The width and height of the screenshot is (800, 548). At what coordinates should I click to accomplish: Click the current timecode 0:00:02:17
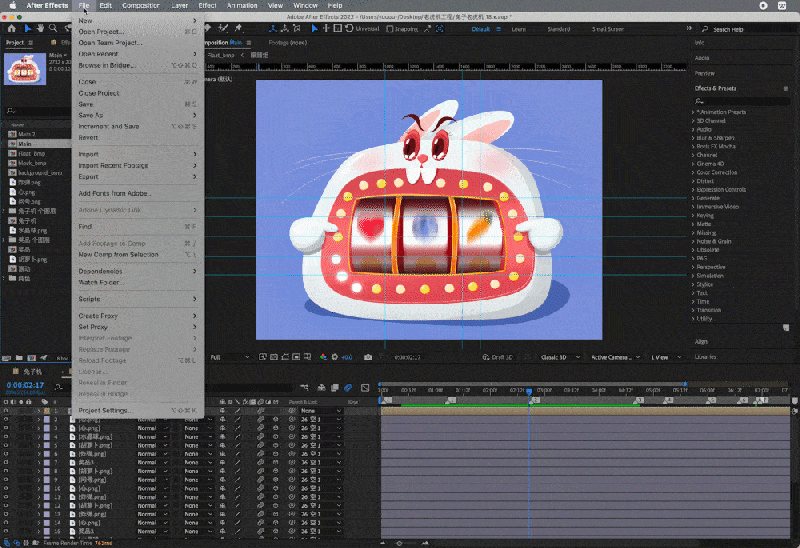(x=25, y=385)
